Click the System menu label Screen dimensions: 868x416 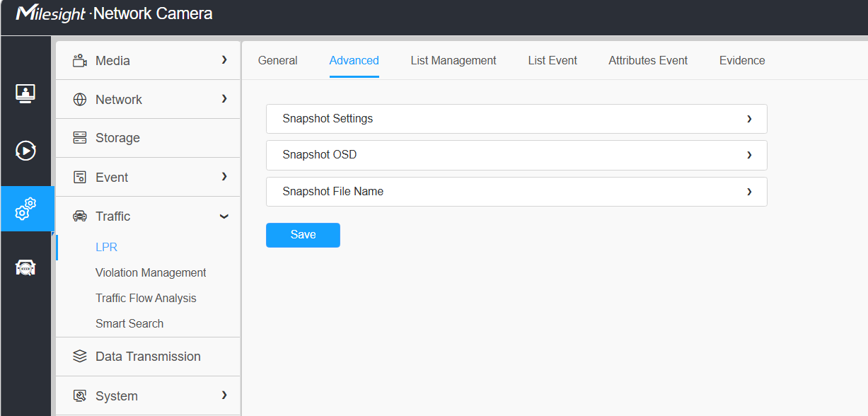click(117, 396)
